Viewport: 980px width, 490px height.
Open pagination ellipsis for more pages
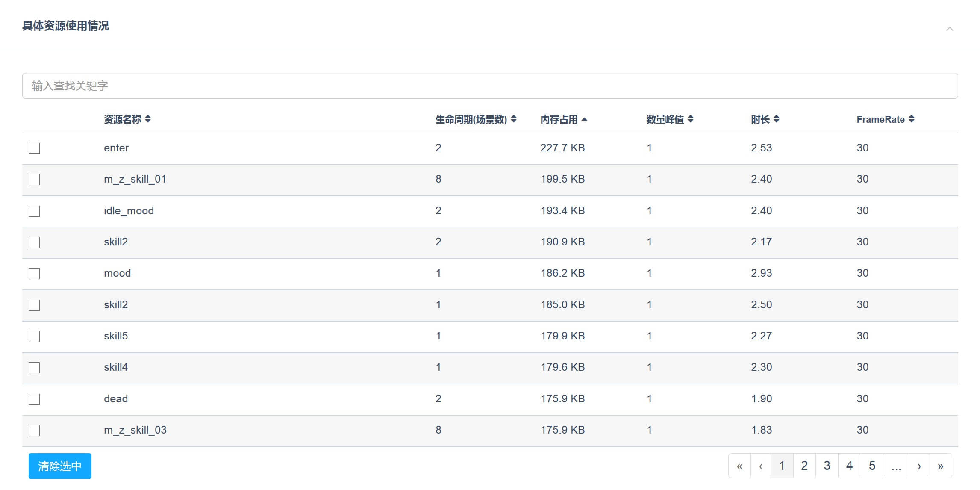click(x=896, y=466)
